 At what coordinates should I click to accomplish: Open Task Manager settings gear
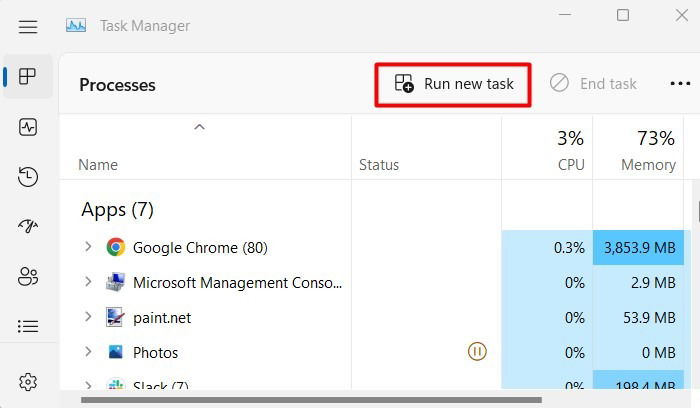click(x=28, y=382)
